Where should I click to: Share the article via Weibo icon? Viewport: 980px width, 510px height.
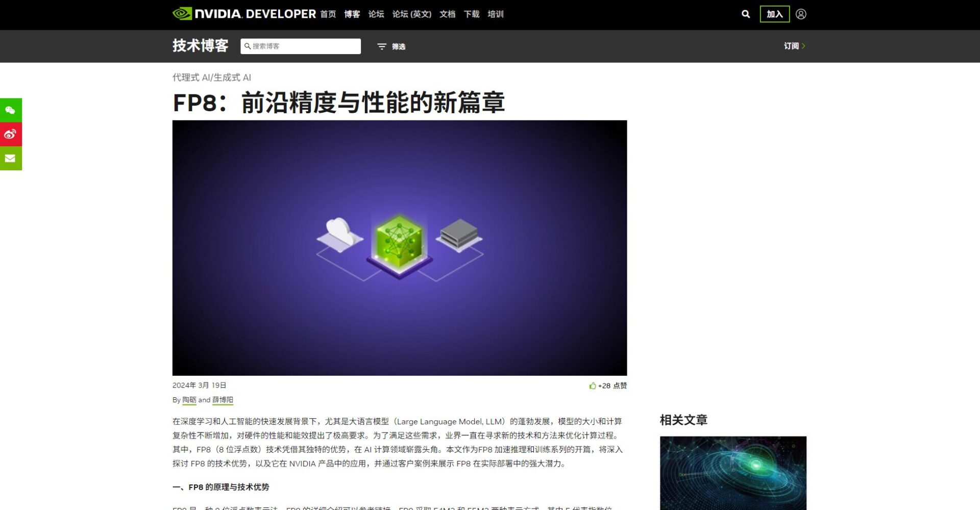pyautogui.click(x=10, y=134)
